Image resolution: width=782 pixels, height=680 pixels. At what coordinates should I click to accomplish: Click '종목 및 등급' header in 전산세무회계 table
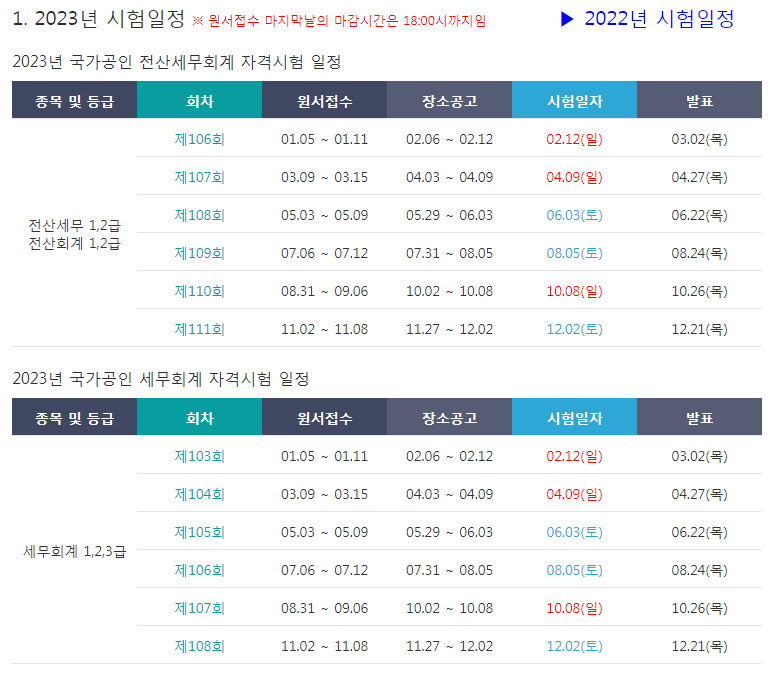74,101
